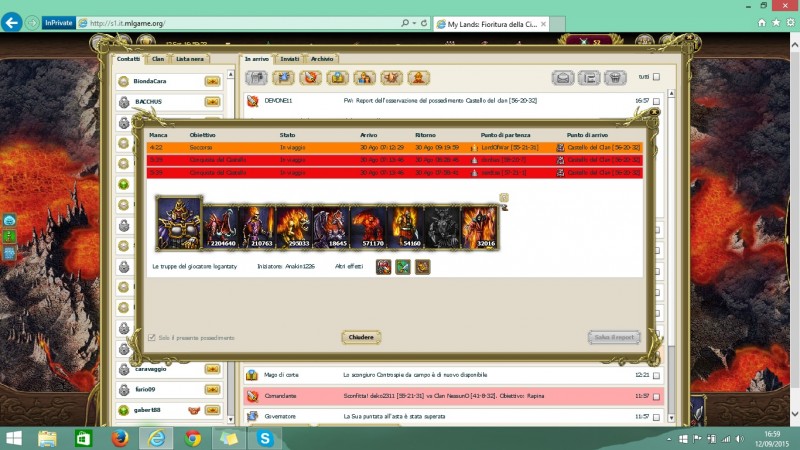Click the envelope icon in message toolbar
The height and width of the screenshot is (450, 800).
[x=562, y=77]
